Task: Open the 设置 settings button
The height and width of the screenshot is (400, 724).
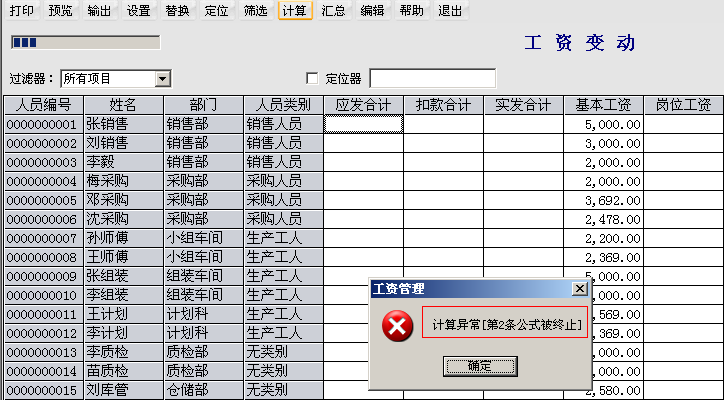Action: (139, 10)
